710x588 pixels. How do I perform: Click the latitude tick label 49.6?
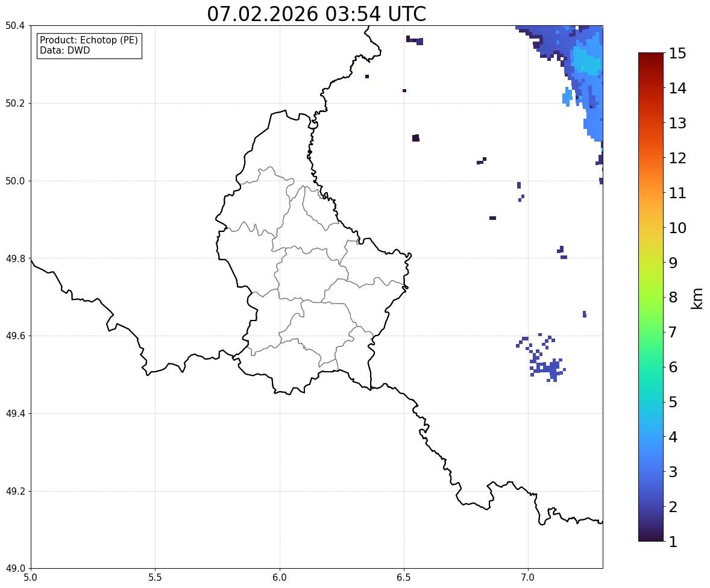tap(15, 336)
